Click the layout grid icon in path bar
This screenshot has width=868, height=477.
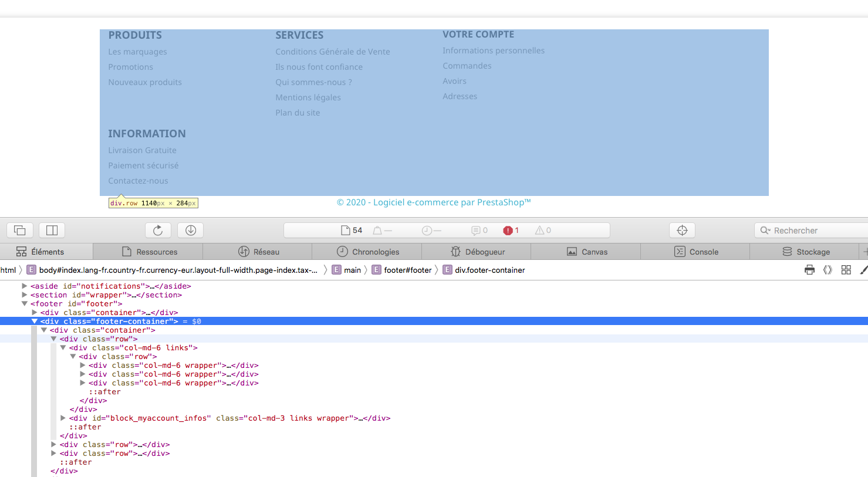tap(846, 270)
